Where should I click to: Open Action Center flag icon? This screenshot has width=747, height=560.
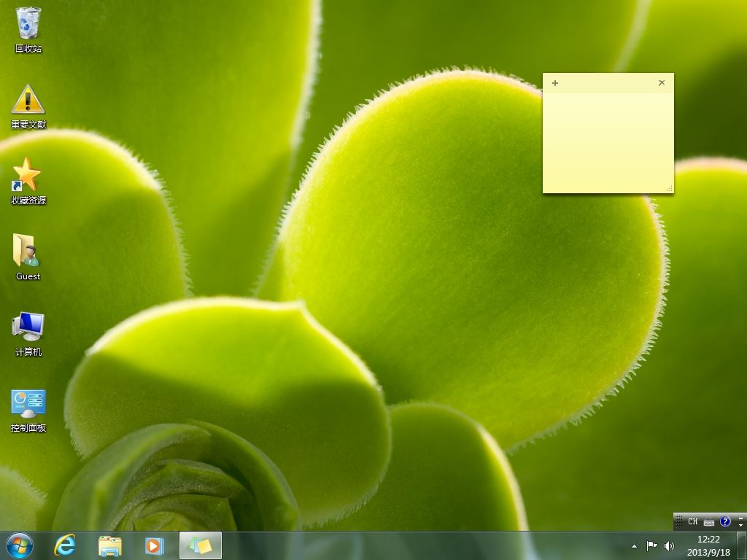click(x=651, y=545)
